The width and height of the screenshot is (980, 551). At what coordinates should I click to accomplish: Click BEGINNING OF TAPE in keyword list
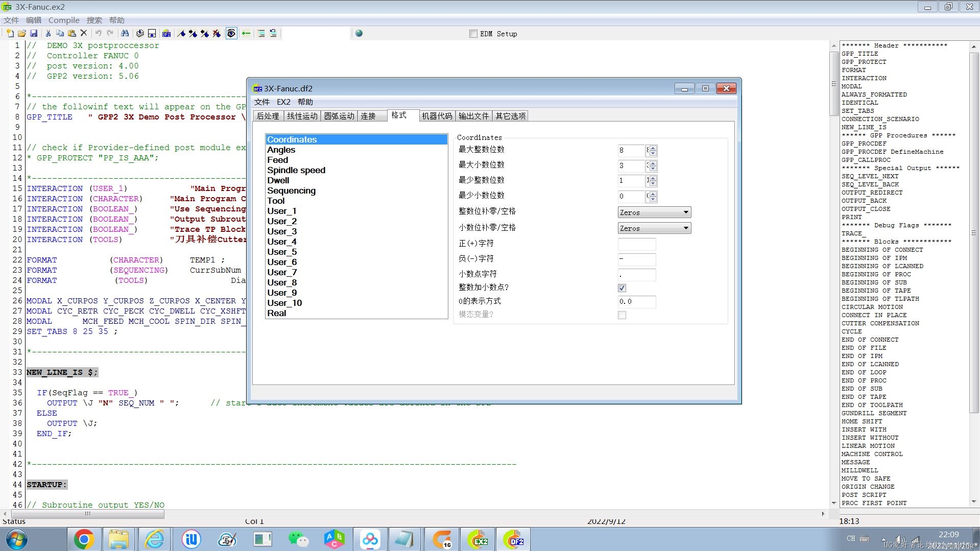point(876,291)
